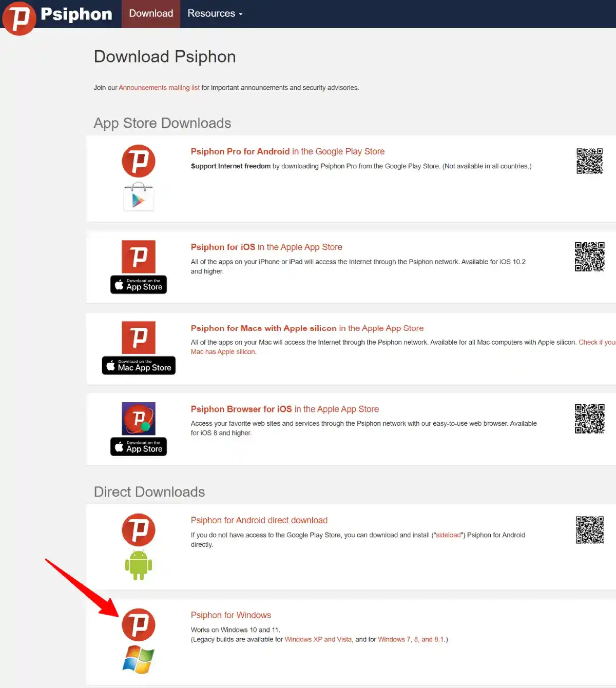The image size is (616, 688).
Task: Click the Windows flag logo icon
Action: (139, 660)
